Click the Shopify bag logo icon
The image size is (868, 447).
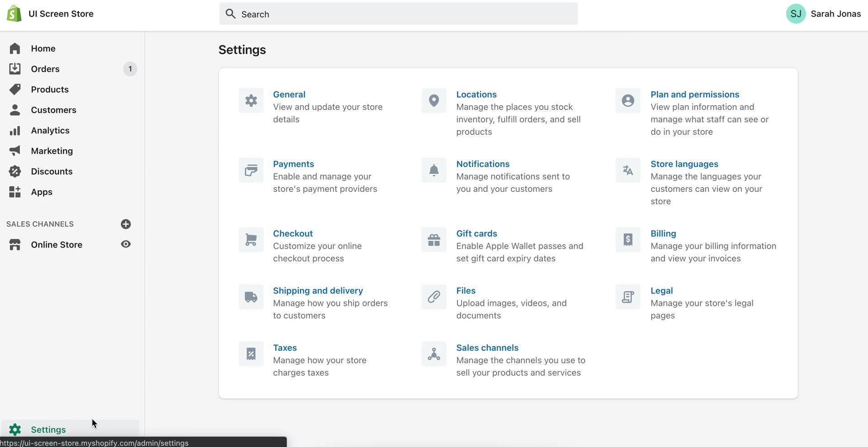(14, 14)
